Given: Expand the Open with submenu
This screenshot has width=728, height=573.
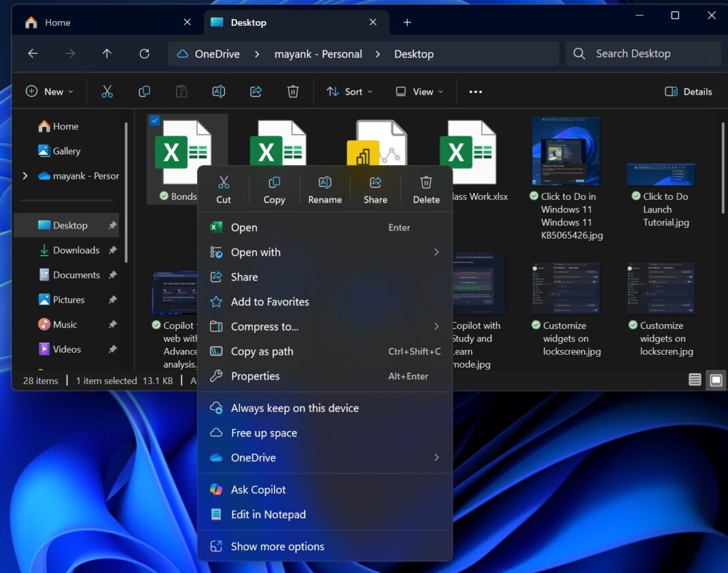Looking at the screenshot, I should click(256, 252).
